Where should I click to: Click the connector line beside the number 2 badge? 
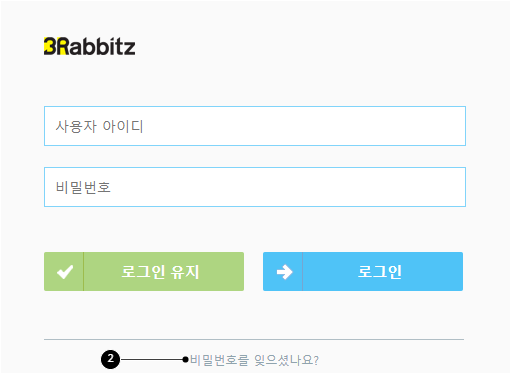tap(151, 359)
